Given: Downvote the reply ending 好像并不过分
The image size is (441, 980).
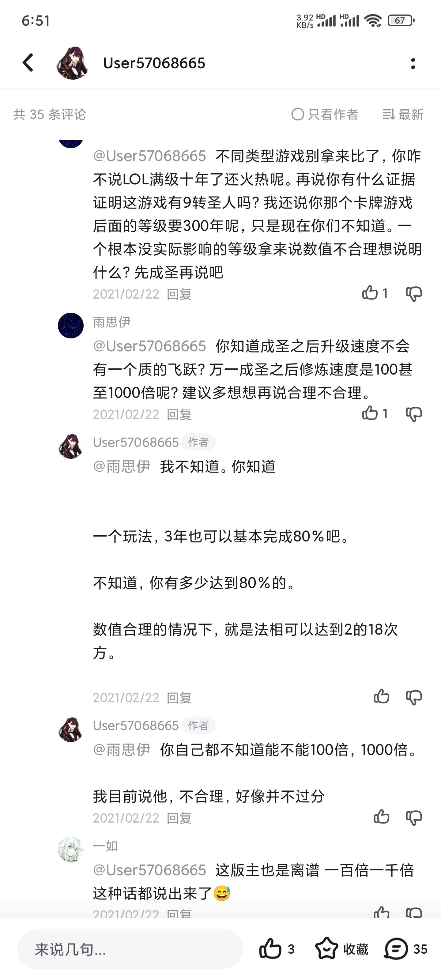Looking at the screenshot, I should point(414,817).
